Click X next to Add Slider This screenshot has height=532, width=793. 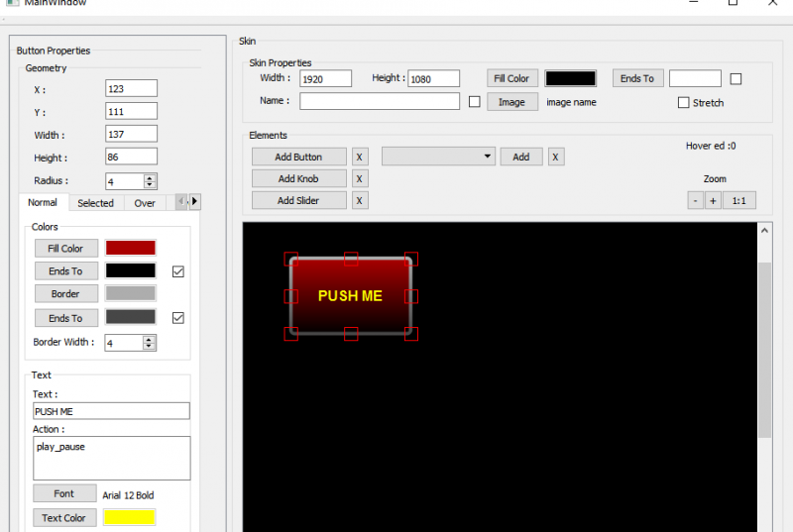click(360, 200)
